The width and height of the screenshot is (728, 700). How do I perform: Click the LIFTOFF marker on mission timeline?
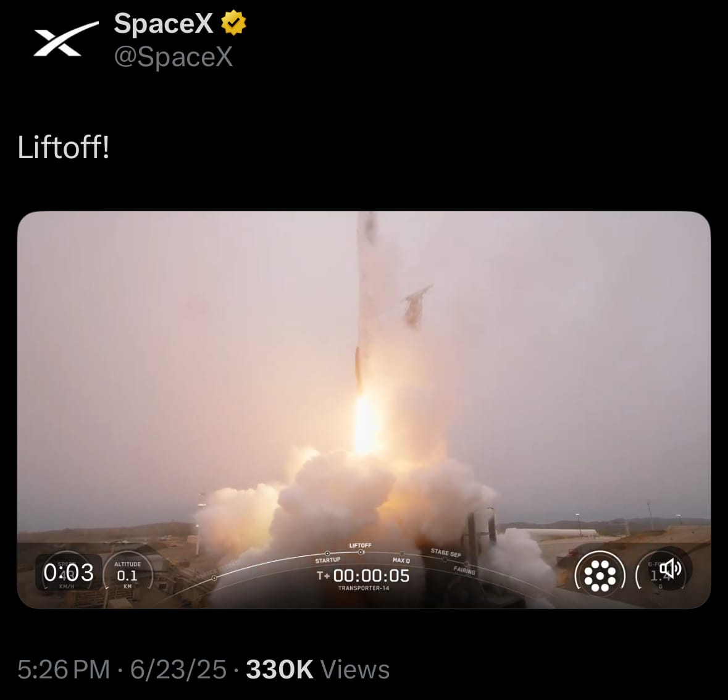point(360,548)
